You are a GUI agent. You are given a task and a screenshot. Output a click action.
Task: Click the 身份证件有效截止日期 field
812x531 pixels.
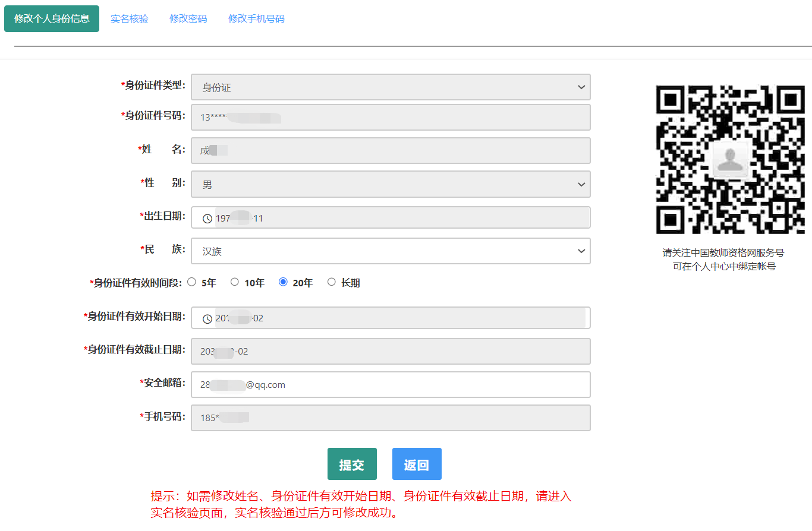pos(391,352)
